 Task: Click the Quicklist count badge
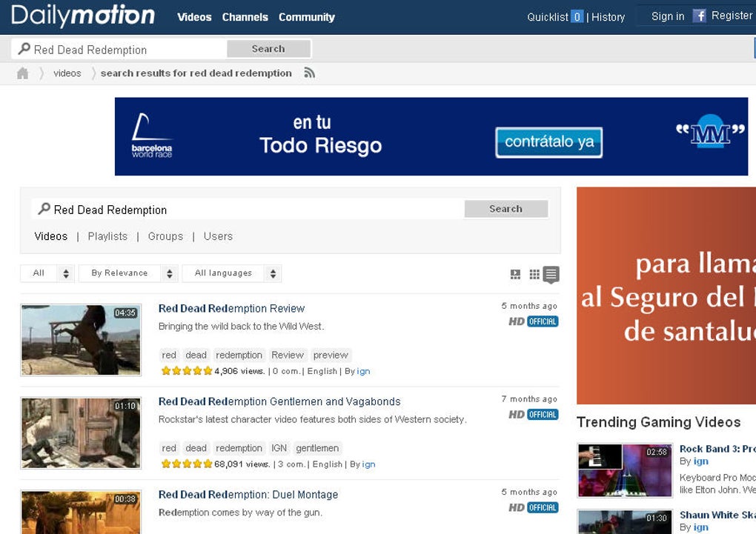(x=577, y=17)
